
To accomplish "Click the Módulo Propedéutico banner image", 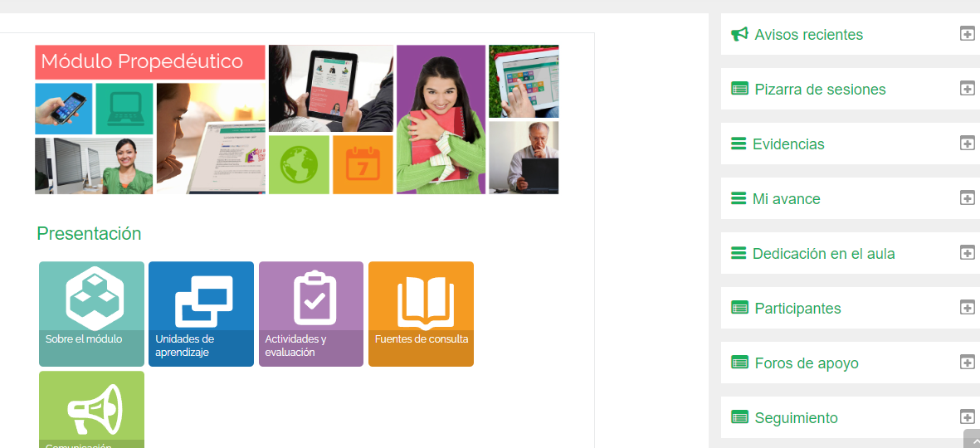I will click(x=297, y=119).
